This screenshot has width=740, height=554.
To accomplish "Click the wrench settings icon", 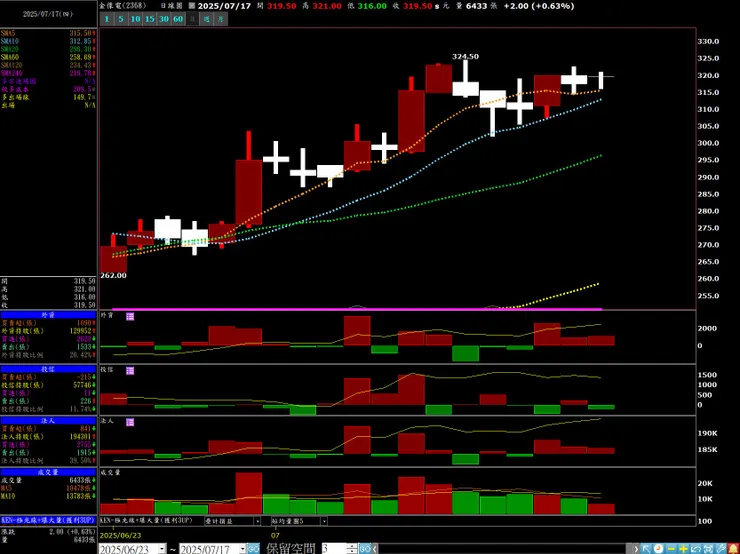I will click(x=721, y=549).
